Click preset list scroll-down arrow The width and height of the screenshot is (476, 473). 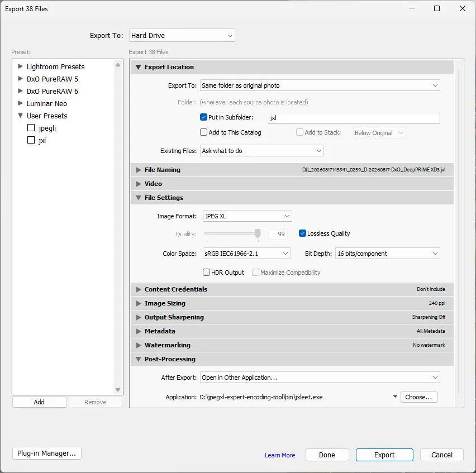click(x=118, y=390)
